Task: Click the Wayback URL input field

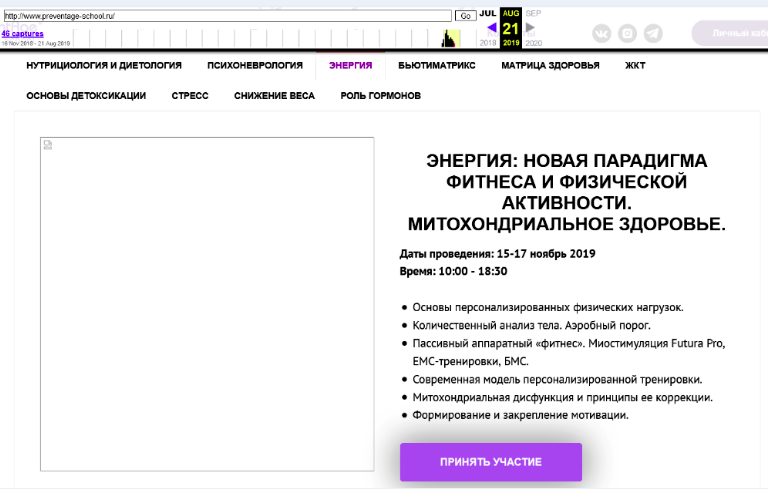Action: click(x=227, y=16)
